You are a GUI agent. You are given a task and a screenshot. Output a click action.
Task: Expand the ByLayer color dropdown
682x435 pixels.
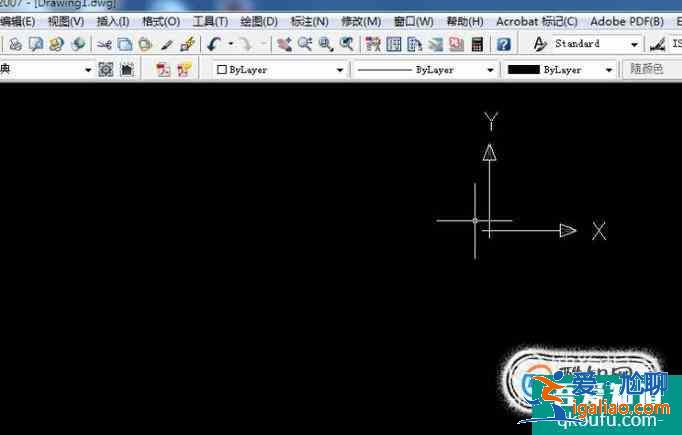340,70
